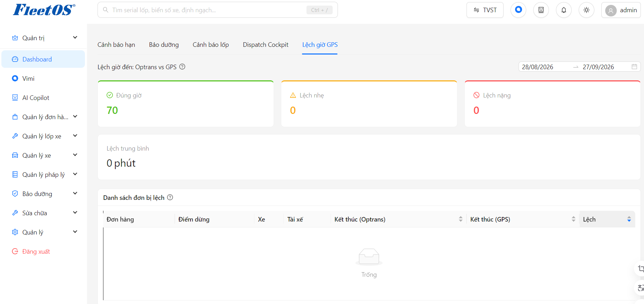Focus the tire serial search field
644x304 pixels.
tap(218, 10)
